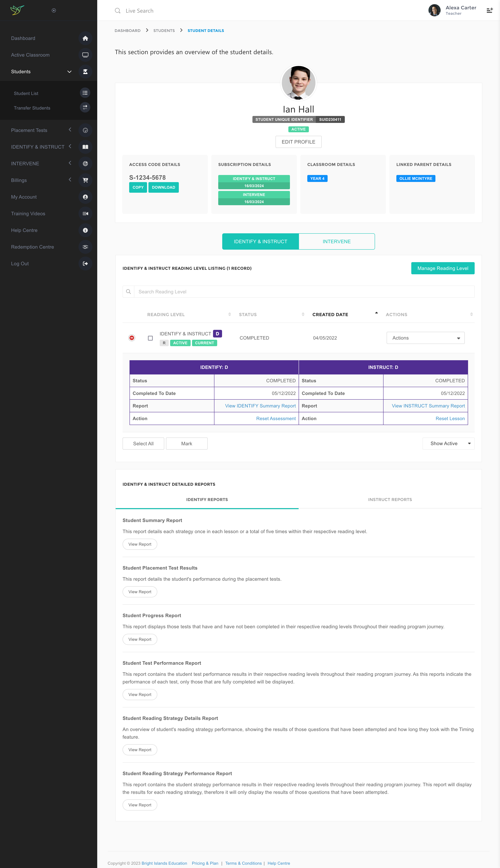Open Training Videos camera icon
Screen dimensions: 500x868
(x=85, y=214)
